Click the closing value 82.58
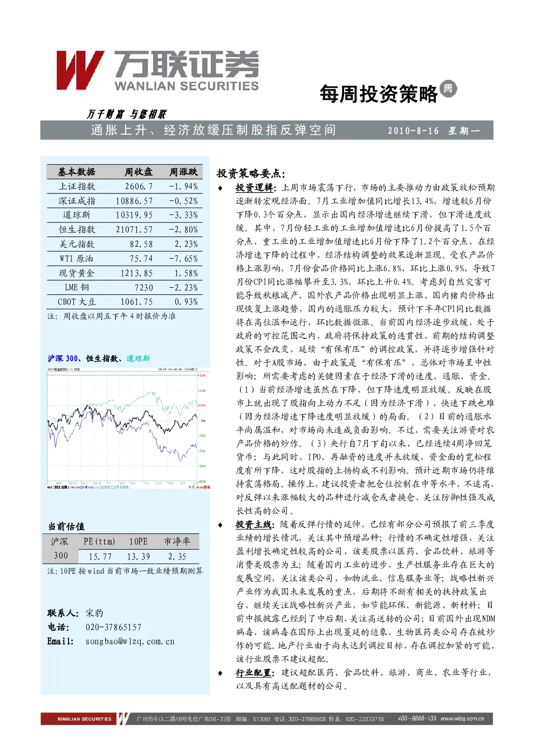 [x=141, y=244]
